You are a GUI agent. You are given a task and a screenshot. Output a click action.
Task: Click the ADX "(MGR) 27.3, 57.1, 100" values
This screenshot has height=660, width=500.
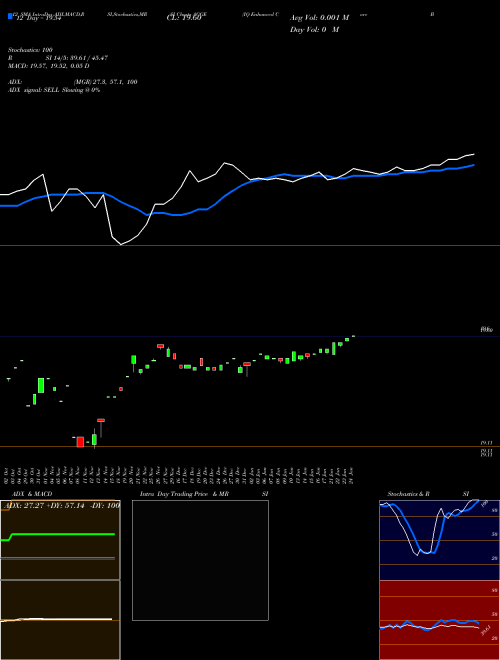(106, 82)
